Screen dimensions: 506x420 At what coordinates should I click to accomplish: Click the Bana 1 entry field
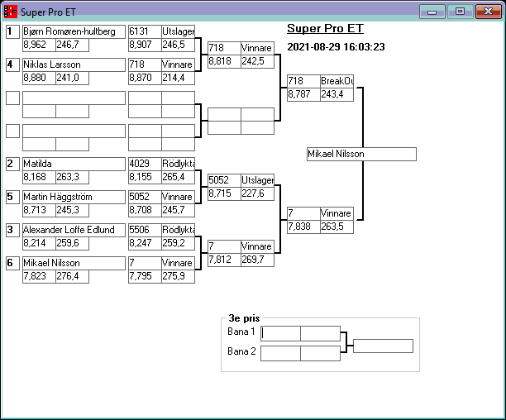click(x=280, y=333)
